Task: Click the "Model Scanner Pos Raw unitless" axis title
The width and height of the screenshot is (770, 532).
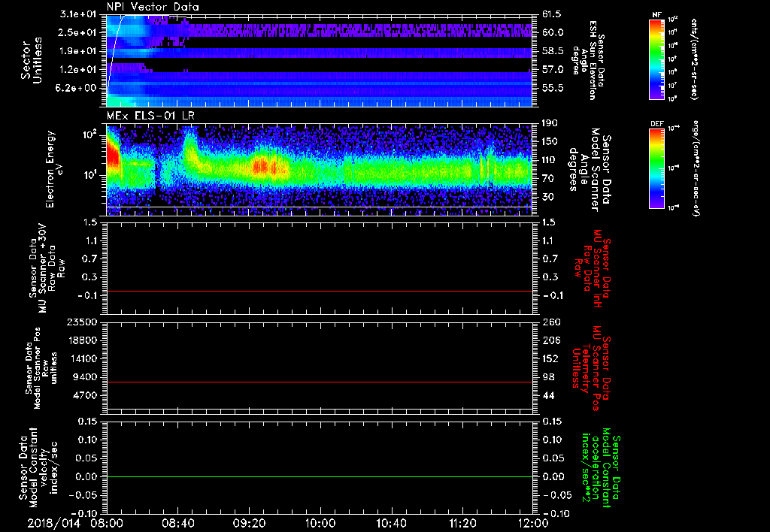Action: 41,368
